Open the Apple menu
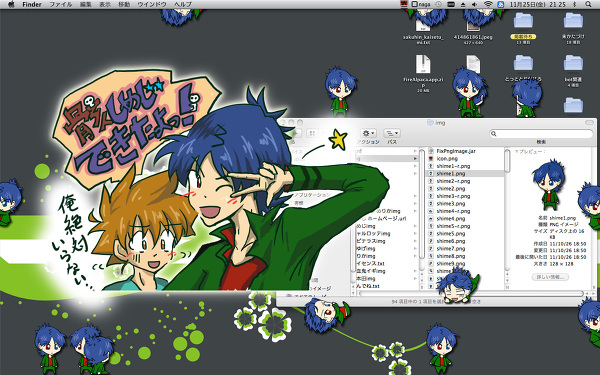The width and height of the screenshot is (600, 375). (11, 4)
